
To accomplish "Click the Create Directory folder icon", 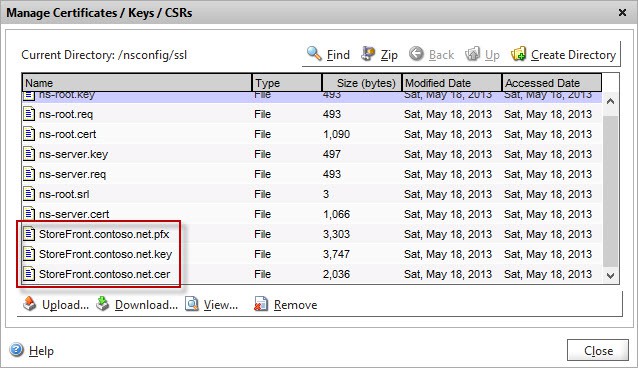I will point(518,53).
